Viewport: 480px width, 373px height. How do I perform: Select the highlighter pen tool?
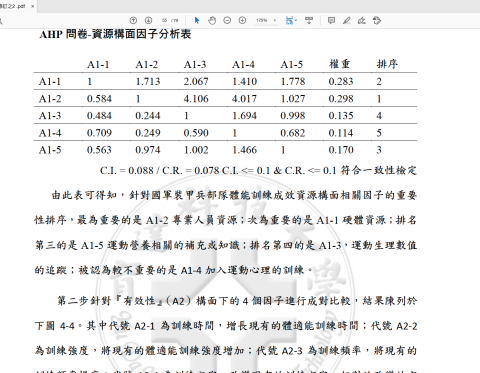click(346, 20)
